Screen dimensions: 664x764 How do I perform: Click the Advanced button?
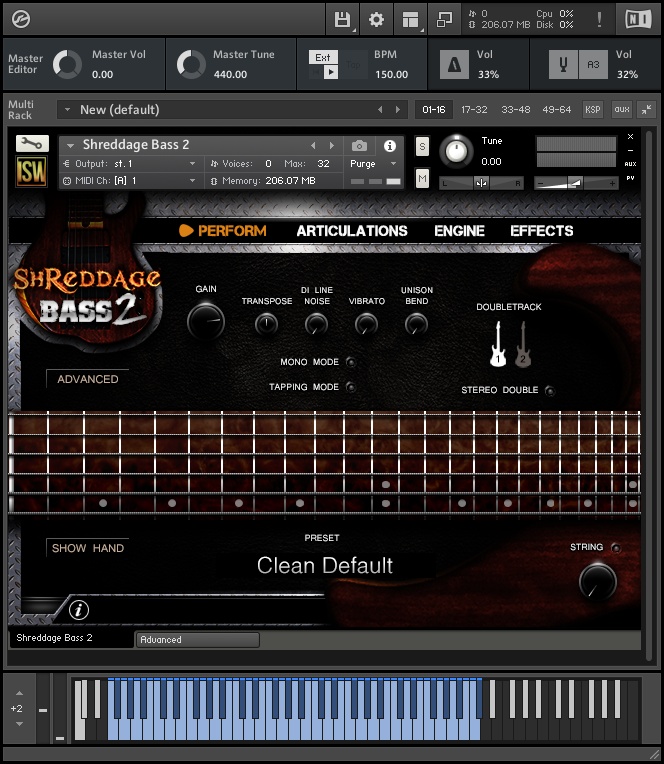tap(88, 380)
